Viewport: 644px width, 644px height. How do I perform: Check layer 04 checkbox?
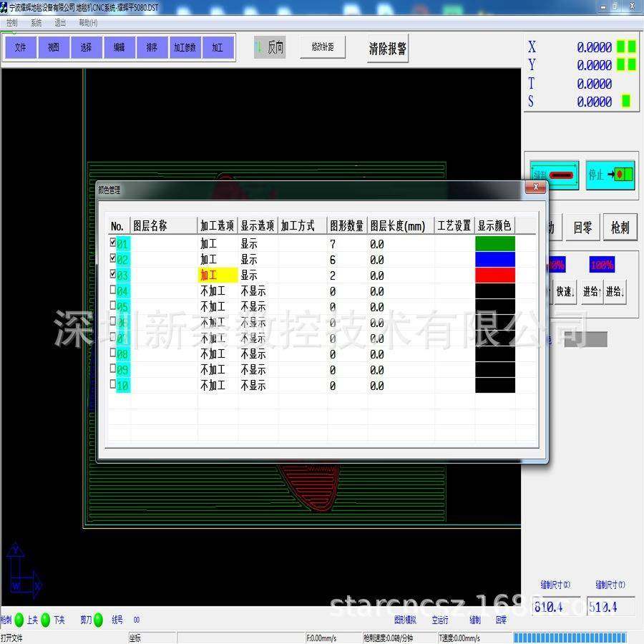(113, 290)
